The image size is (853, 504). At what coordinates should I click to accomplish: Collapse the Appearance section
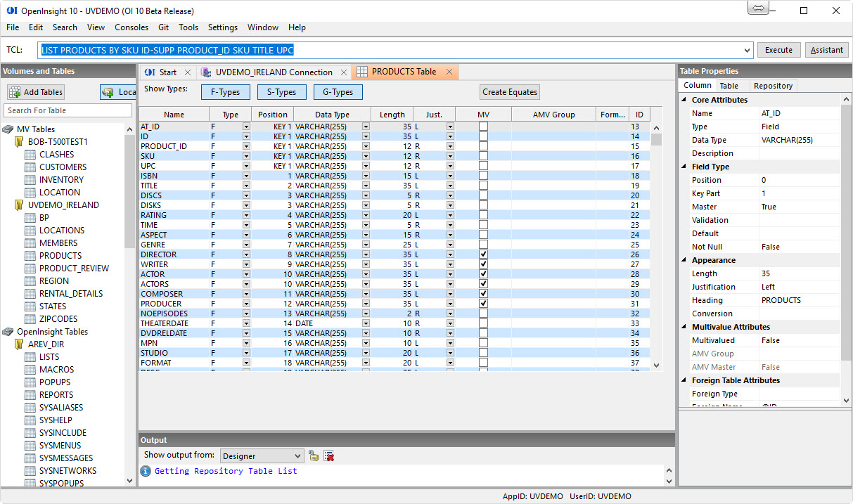pyautogui.click(x=685, y=260)
